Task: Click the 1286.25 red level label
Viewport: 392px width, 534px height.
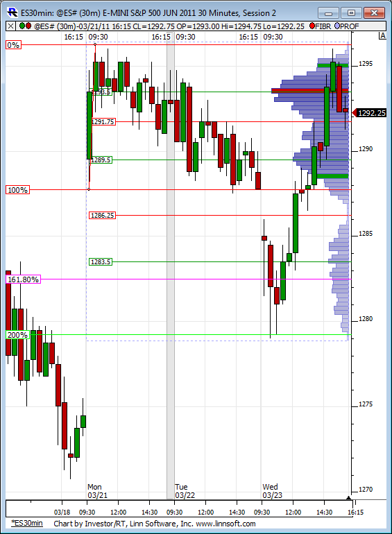Action: [x=102, y=215]
